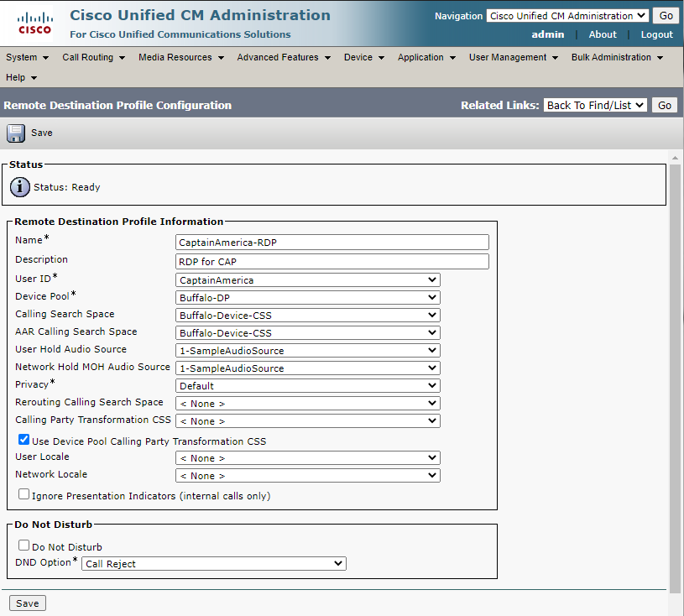The width and height of the screenshot is (684, 616).
Task: Open the Device Pool dropdown
Action: point(307,298)
